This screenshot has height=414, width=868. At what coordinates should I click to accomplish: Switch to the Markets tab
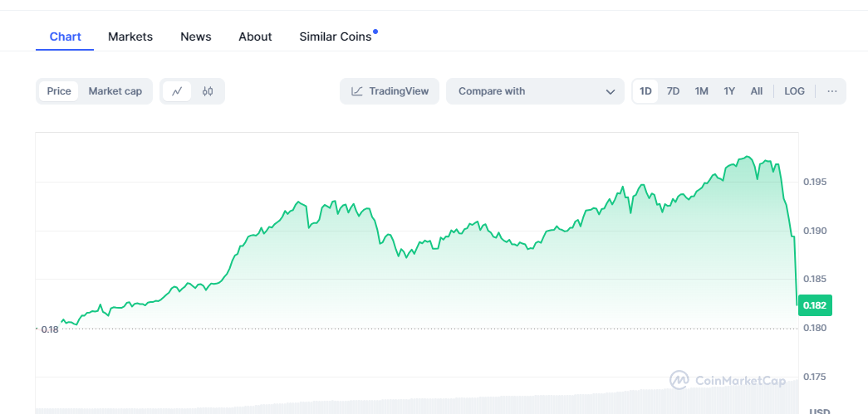pyautogui.click(x=130, y=37)
